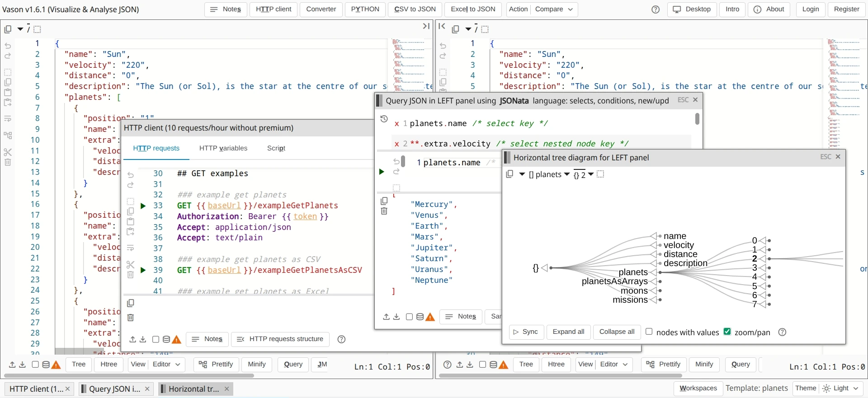868x398 pixels.
Task: Enable nodes with values checkbox
Action: point(649,332)
